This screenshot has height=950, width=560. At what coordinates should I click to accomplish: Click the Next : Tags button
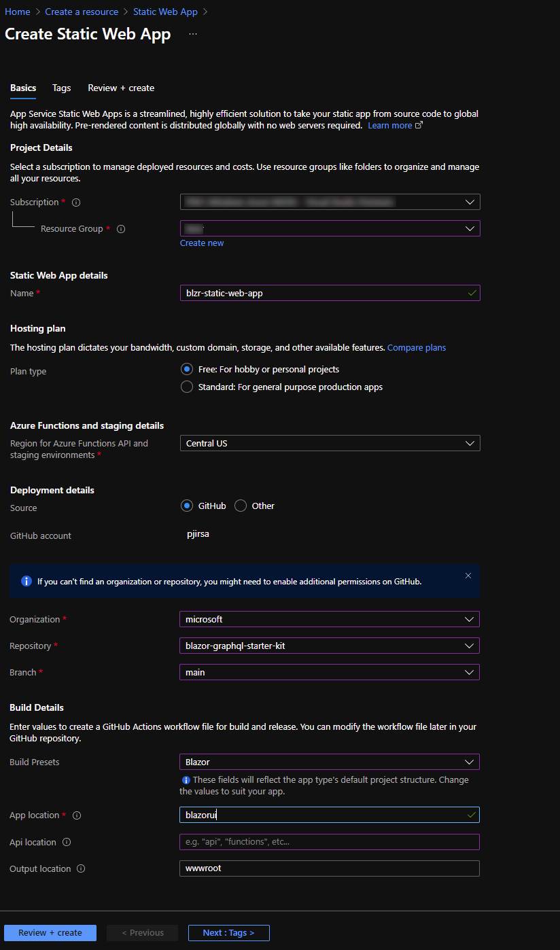pos(229,933)
